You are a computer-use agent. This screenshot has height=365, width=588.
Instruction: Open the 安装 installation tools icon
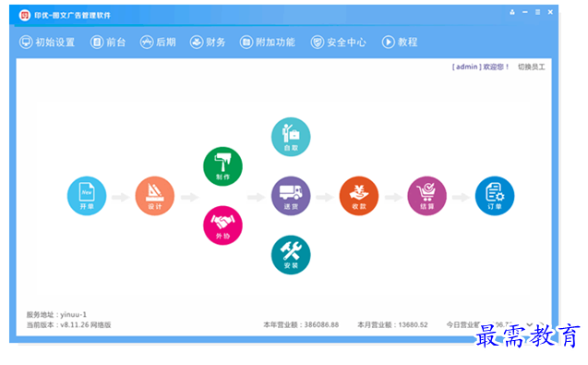[291, 255]
